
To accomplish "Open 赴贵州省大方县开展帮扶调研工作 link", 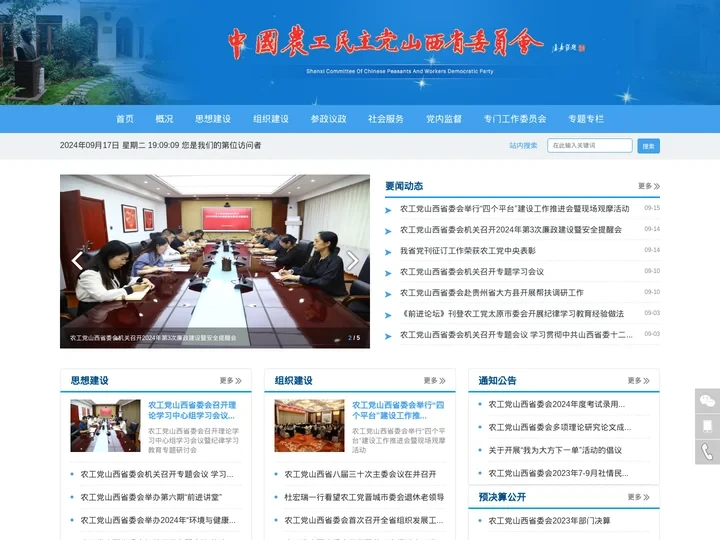I will click(x=491, y=293).
